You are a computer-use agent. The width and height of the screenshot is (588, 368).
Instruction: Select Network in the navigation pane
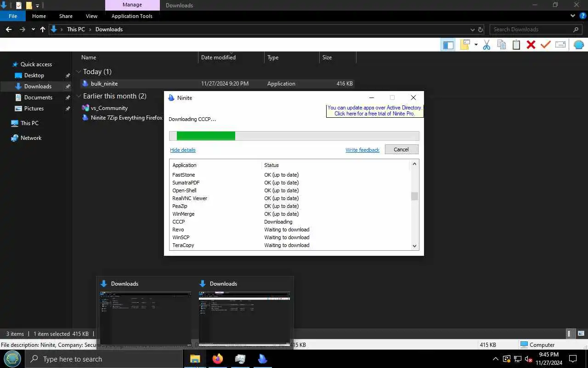point(31,138)
